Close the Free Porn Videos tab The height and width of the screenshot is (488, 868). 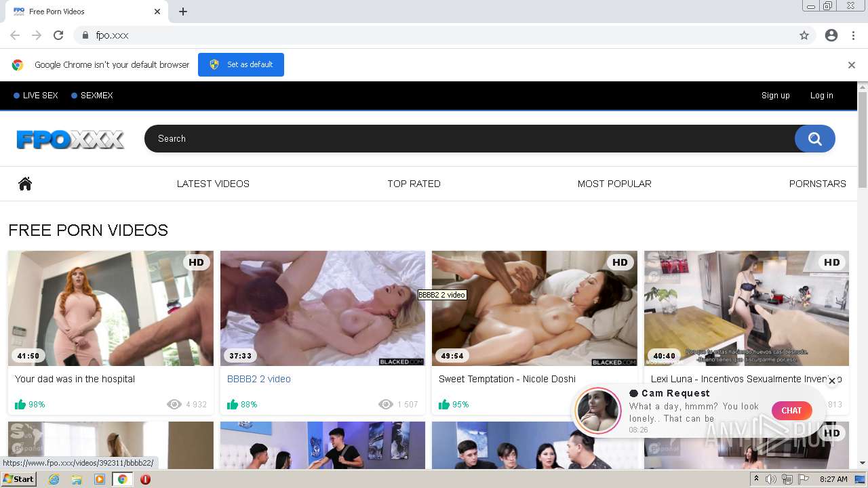[x=157, y=12]
